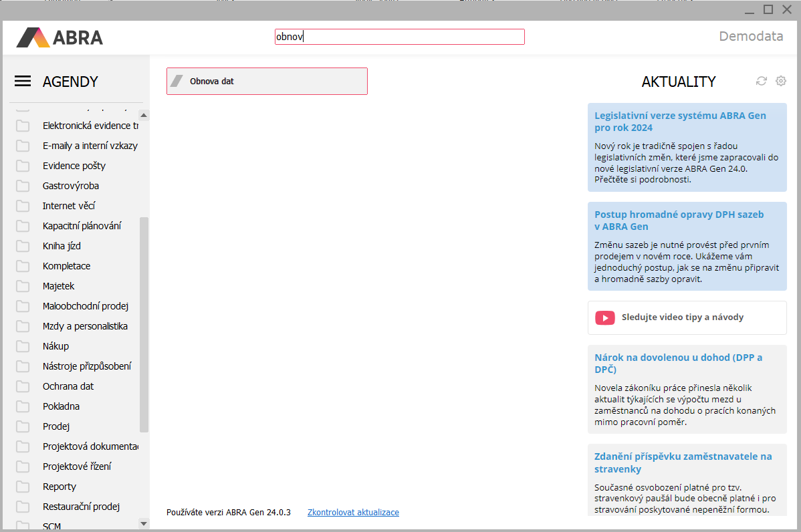This screenshot has width=801, height=532.
Task: Open Internet věcí agenda
Action: click(69, 206)
